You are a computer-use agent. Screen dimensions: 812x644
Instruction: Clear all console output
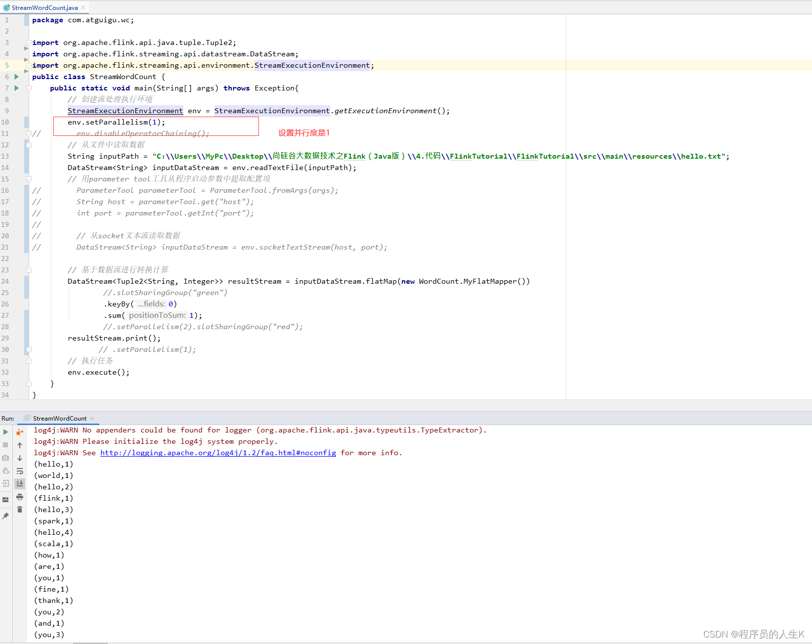coord(20,510)
